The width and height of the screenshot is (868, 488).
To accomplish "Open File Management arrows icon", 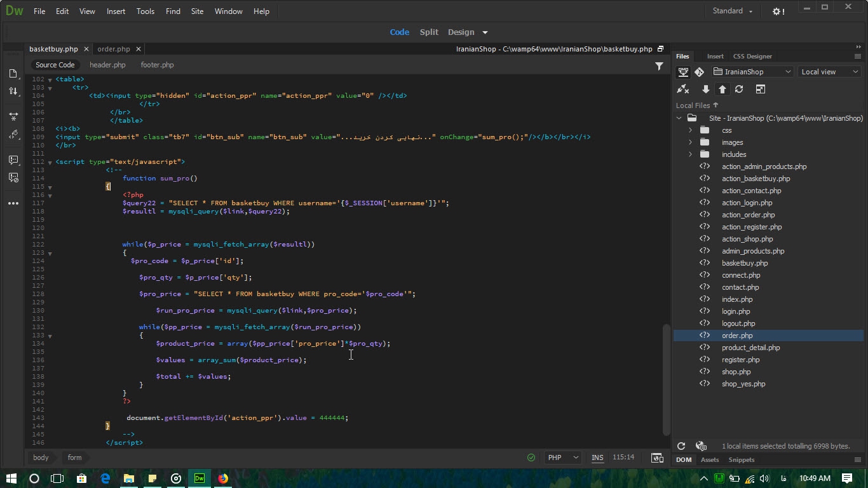I will point(13,91).
